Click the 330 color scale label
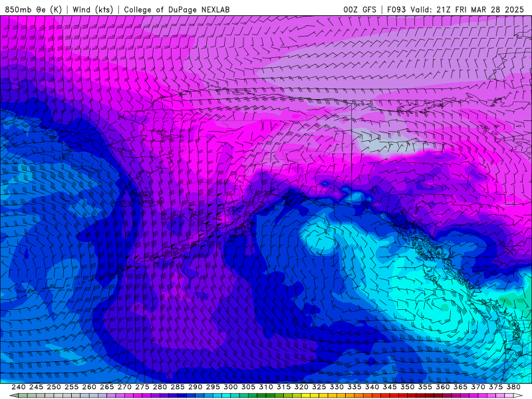 point(336,387)
